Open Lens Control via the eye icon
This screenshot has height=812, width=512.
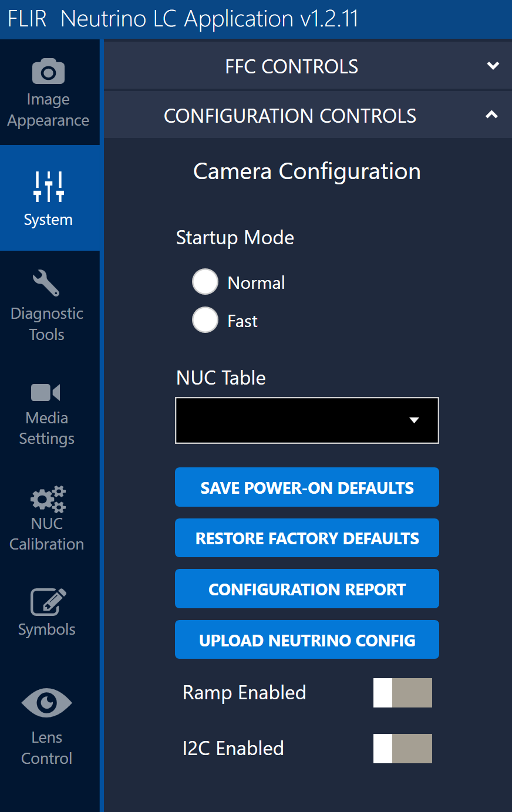(46, 703)
